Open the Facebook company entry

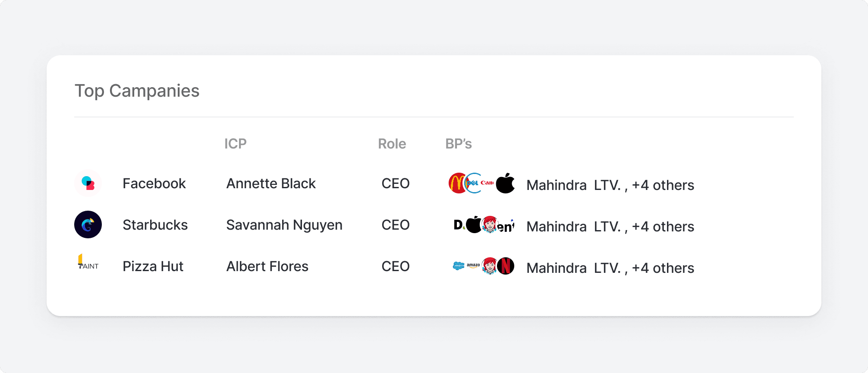tap(154, 183)
